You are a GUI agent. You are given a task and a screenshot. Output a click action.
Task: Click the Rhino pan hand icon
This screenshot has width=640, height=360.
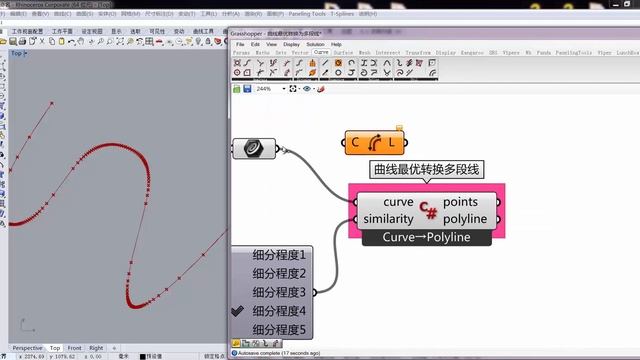[x=81, y=41]
